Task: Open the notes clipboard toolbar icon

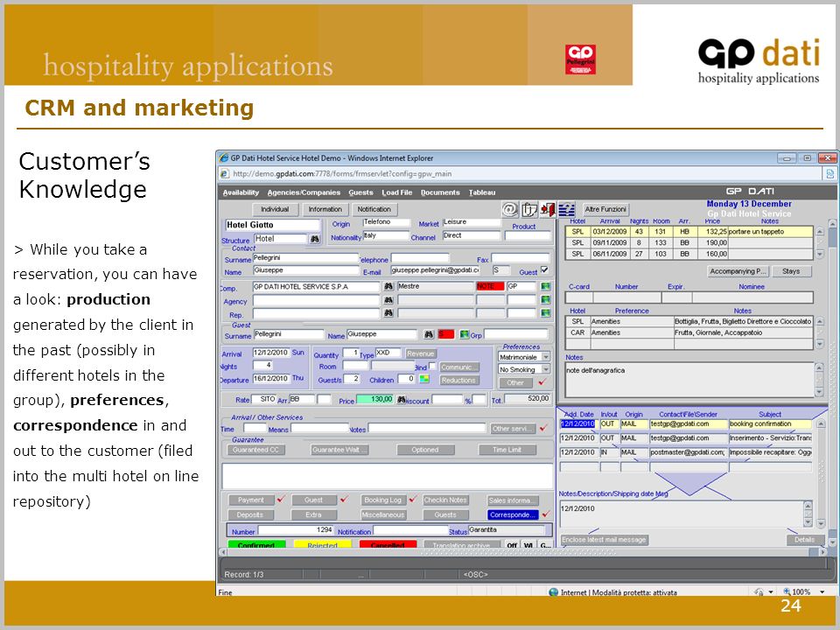Action: click(x=529, y=209)
